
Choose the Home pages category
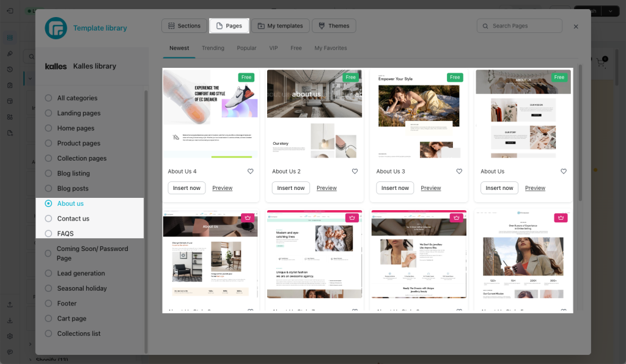point(48,128)
